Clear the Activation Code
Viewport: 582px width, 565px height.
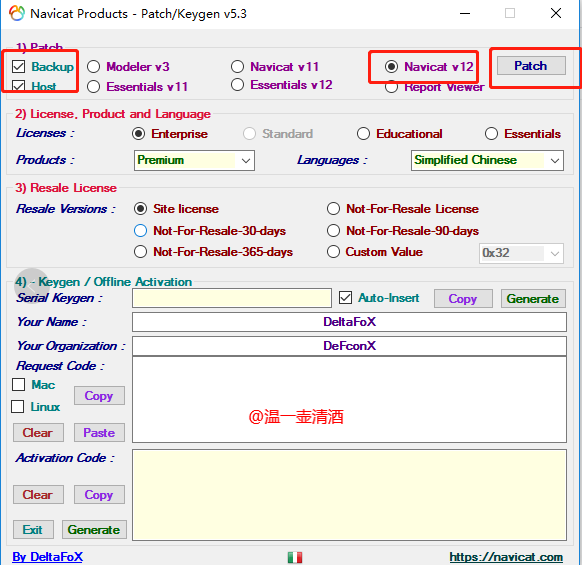[38, 494]
